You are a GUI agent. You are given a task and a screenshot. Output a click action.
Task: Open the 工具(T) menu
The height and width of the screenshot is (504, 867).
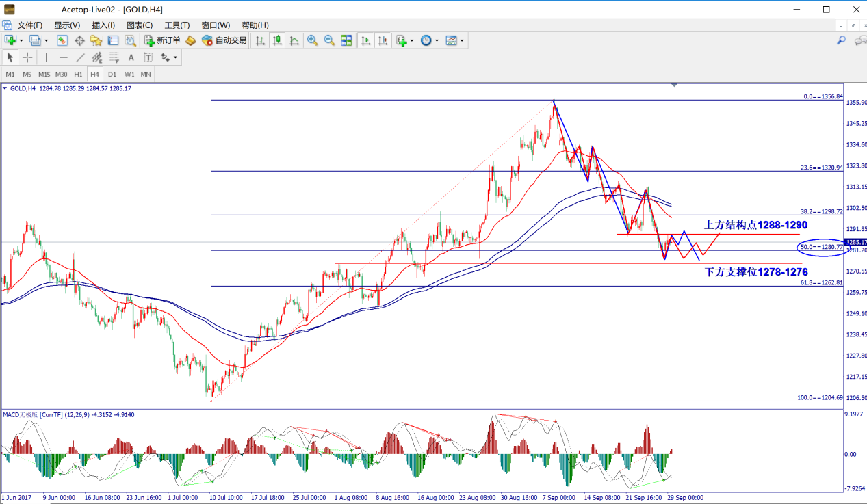pyautogui.click(x=177, y=25)
